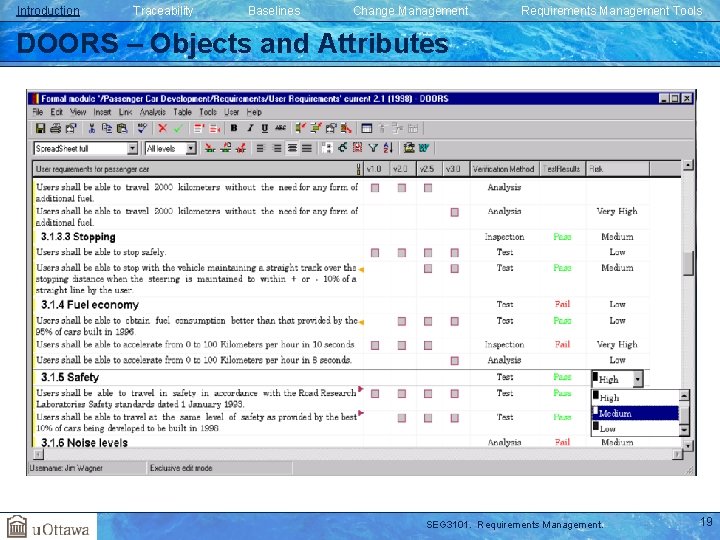Click the refresh-like icon after line spacing icons

click(342, 148)
